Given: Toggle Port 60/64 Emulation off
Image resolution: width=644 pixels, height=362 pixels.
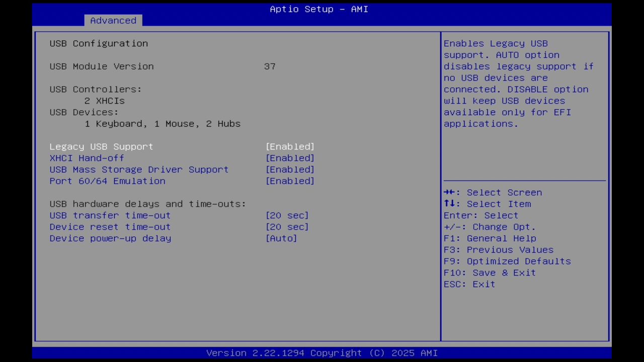Looking at the screenshot, I should 290,181.
